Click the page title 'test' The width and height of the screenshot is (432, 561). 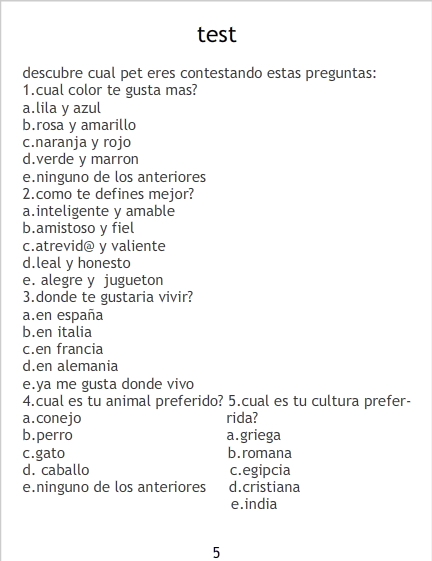point(217,35)
